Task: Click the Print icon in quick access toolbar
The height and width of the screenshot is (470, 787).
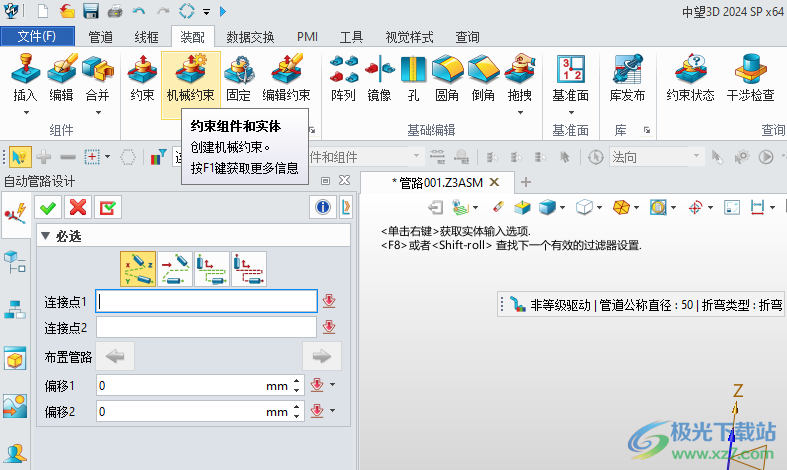Action: click(114, 11)
